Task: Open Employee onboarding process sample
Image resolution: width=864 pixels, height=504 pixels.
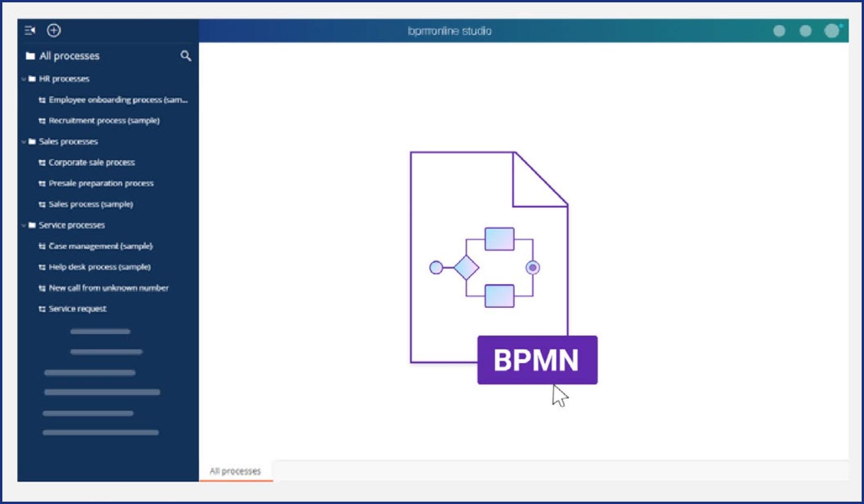Action: 118,100
